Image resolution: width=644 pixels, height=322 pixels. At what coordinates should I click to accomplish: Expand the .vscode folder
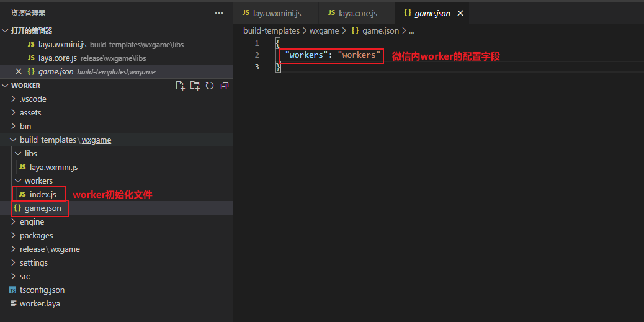(32, 99)
